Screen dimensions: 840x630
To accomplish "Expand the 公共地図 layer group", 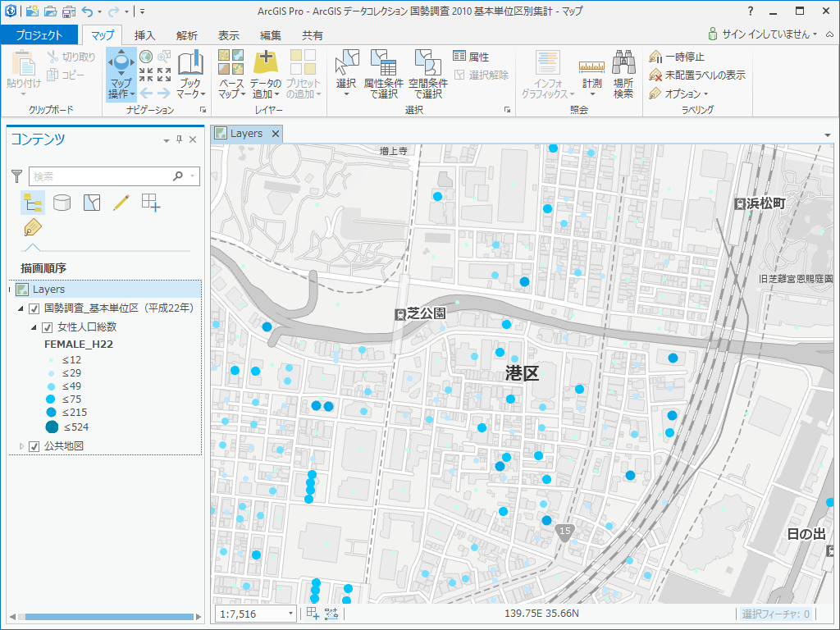I will click(21, 446).
